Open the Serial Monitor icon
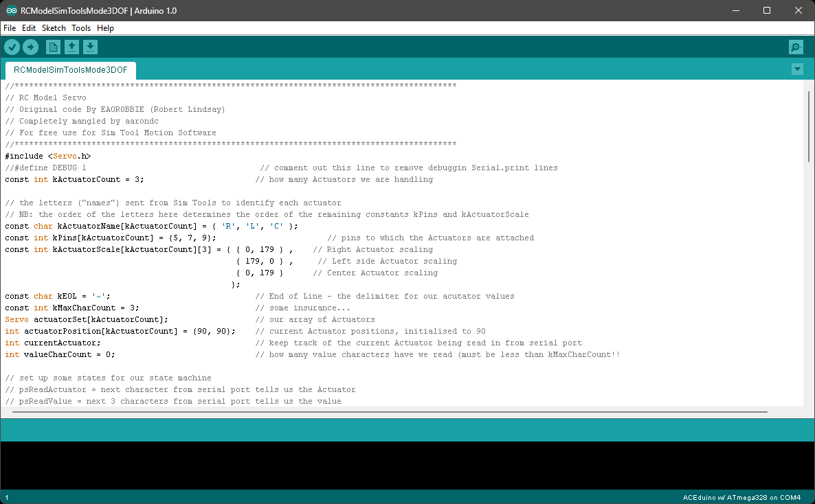Image resolution: width=815 pixels, height=504 pixels. 796,47
